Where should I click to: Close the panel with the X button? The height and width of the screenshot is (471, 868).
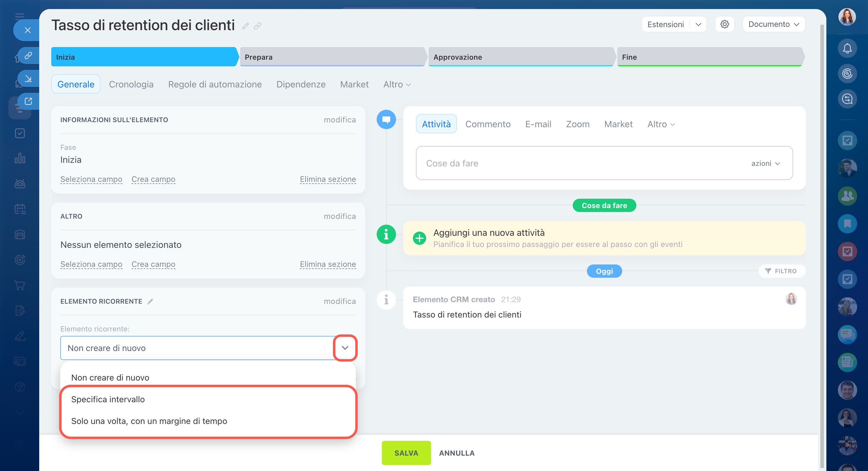point(28,30)
